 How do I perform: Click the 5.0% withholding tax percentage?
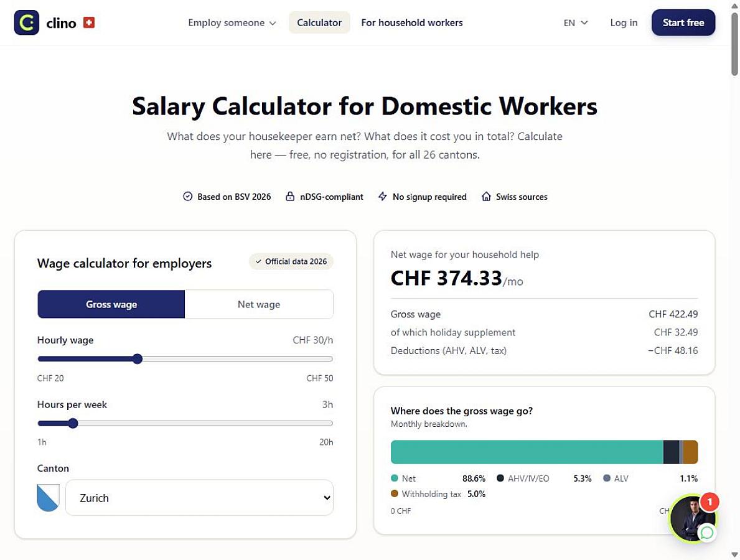[x=476, y=494]
